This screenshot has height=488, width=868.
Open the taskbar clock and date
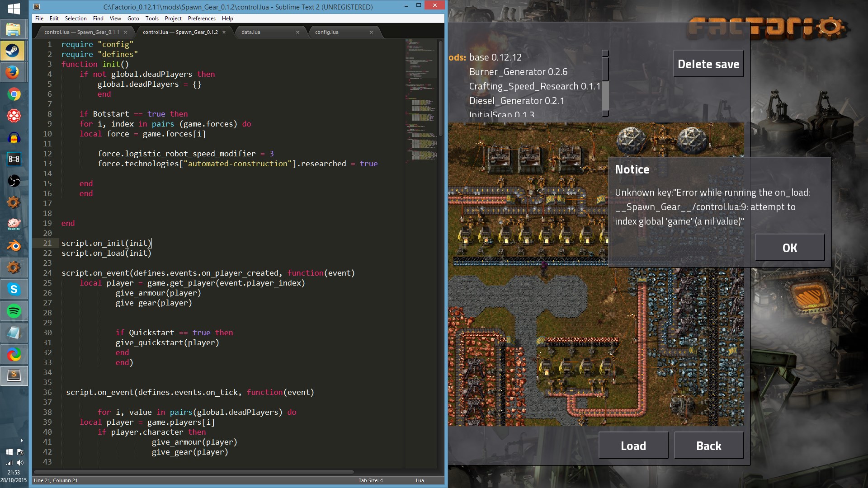14,476
